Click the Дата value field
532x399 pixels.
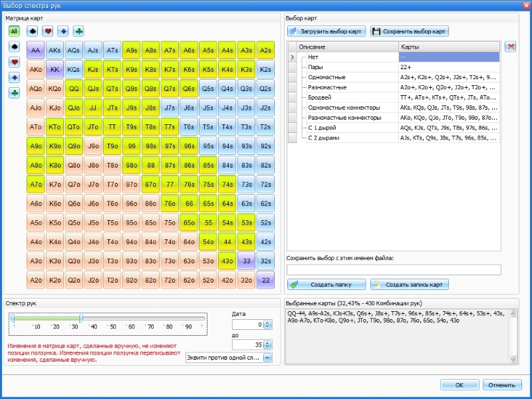tap(248, 325)
